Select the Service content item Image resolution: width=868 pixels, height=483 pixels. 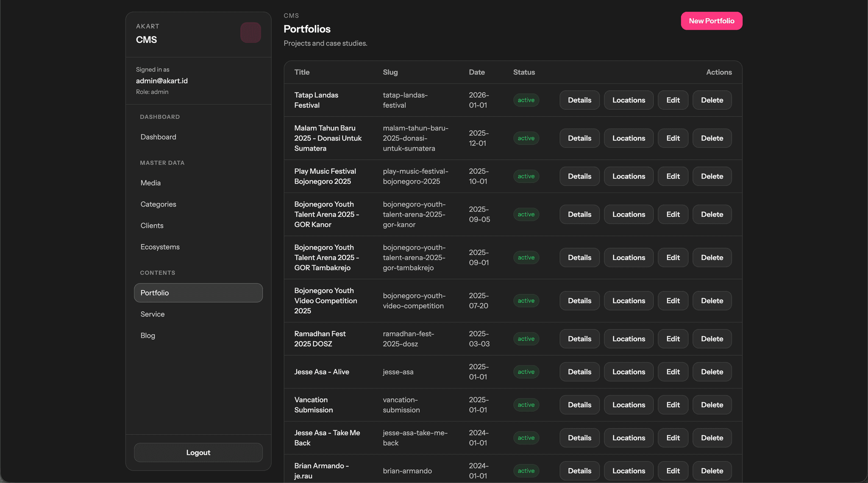click(x=152, y=314)
